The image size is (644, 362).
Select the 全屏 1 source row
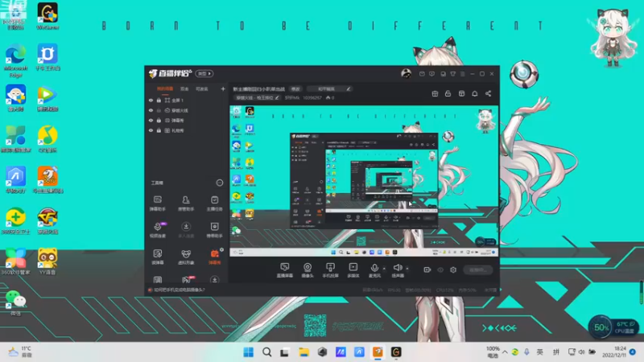click(187, 100)
